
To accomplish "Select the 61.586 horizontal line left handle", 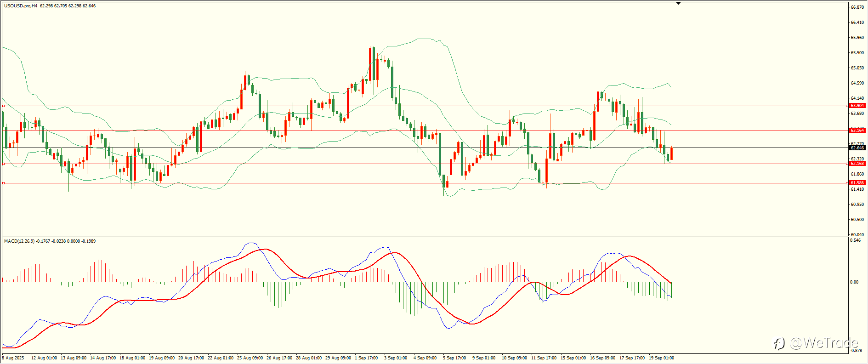I will (x=4, y=183).
